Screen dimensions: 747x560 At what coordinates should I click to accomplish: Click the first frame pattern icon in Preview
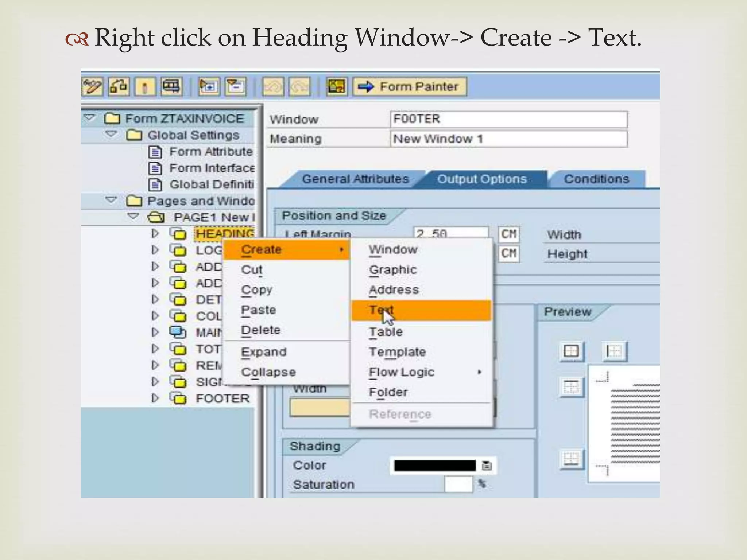[571, 351]
